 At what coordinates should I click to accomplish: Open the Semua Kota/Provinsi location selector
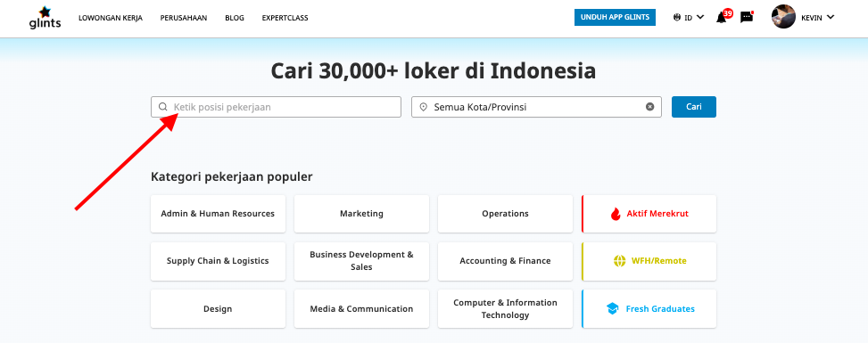(x=536, y=107)
